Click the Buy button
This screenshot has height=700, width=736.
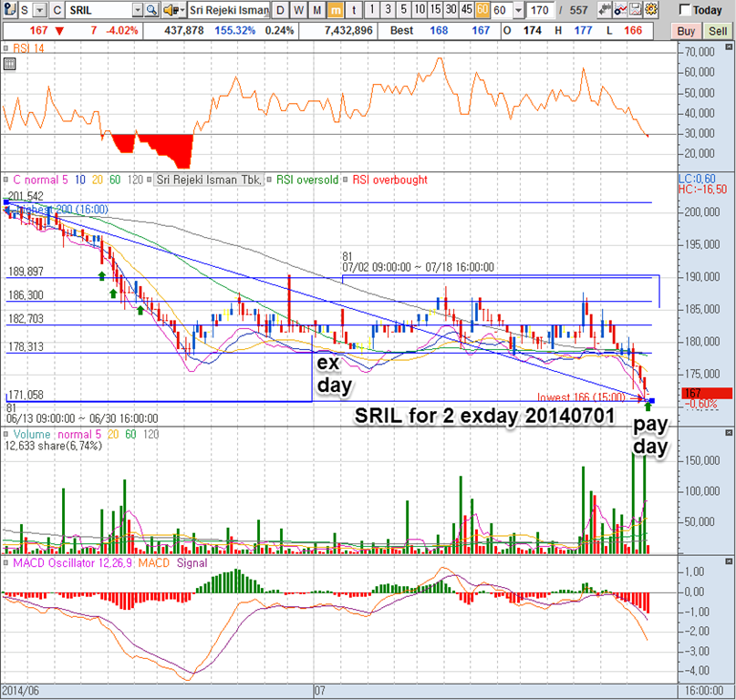pos(686,31)
